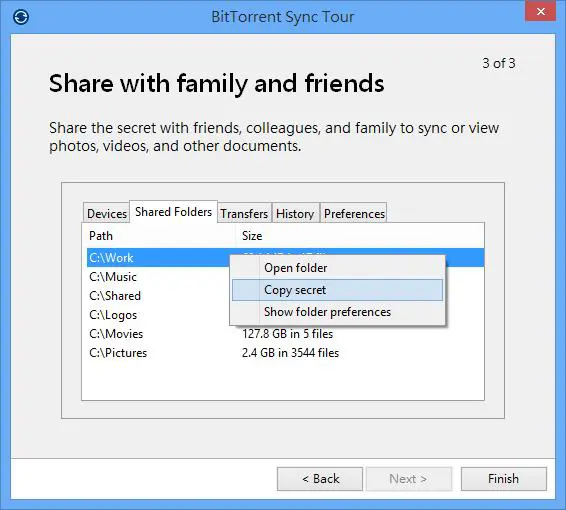Viewport: 566px width, 510px height.
Task: Finish the tour with Finish button
Action: pos(504,479)
